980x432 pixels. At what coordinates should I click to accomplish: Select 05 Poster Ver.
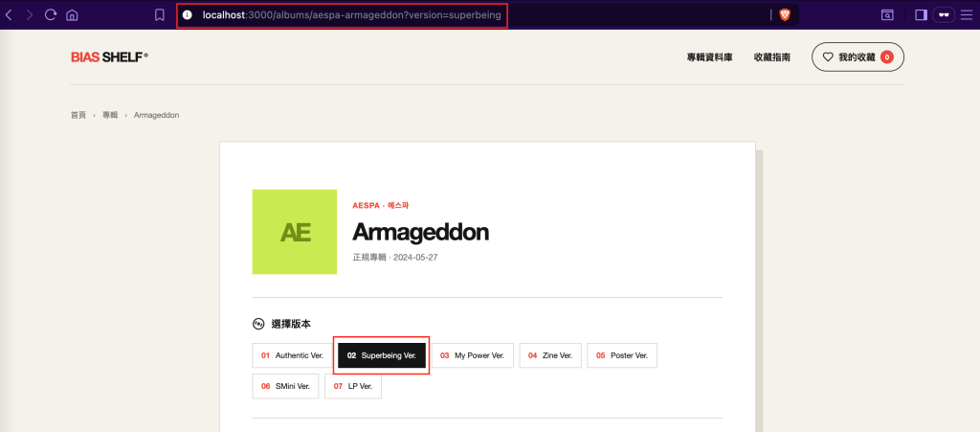click(x=622, y=355)
